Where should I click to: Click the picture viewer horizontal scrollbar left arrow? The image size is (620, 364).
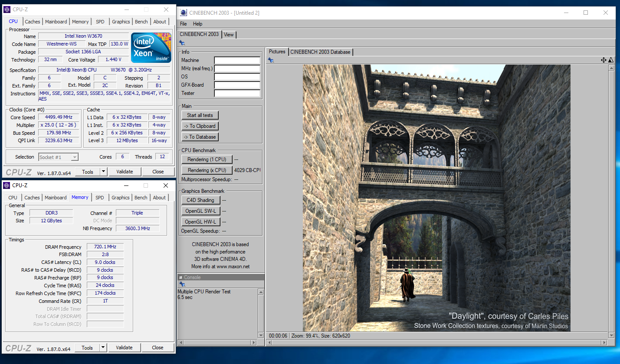click(269, 342)
